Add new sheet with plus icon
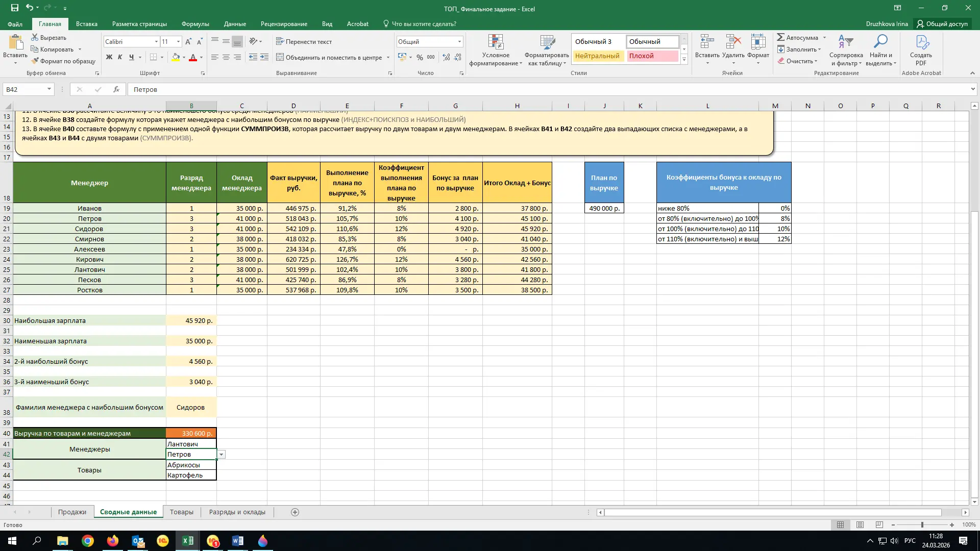980x551 pixels. click(x=295, y=512)
